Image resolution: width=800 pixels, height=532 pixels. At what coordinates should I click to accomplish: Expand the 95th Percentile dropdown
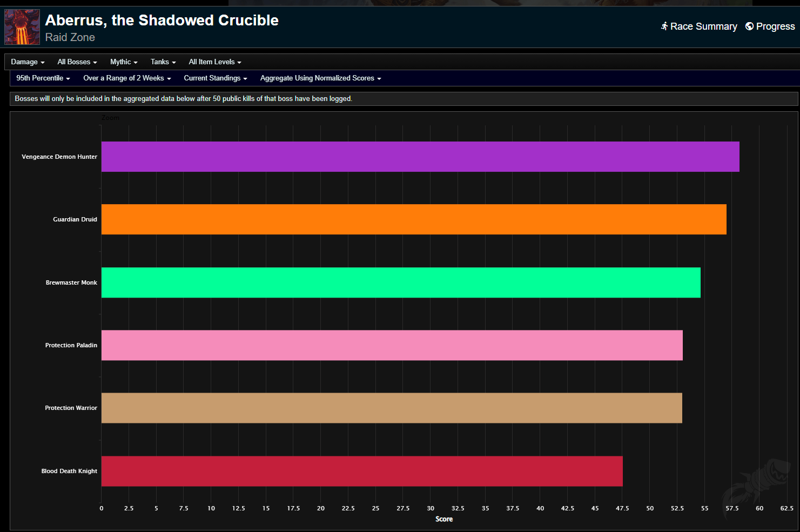click(x=43, y=78)
